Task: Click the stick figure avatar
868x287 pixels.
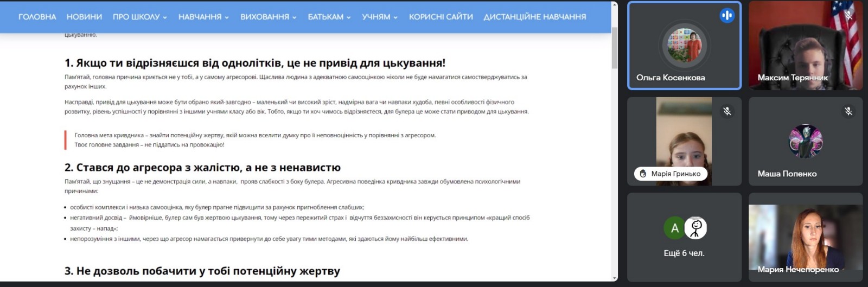Action: [696, 228]
